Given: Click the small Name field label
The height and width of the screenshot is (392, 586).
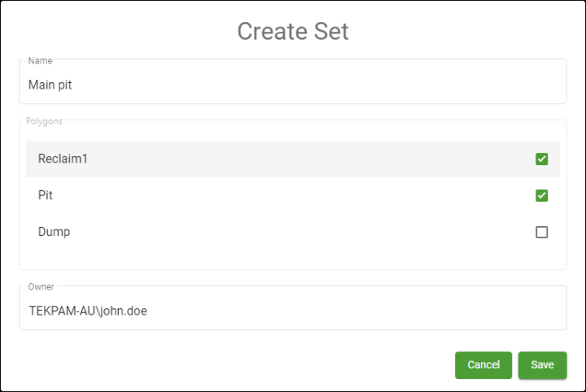Looking at the screenshot, I should click(x=38, y=60).
